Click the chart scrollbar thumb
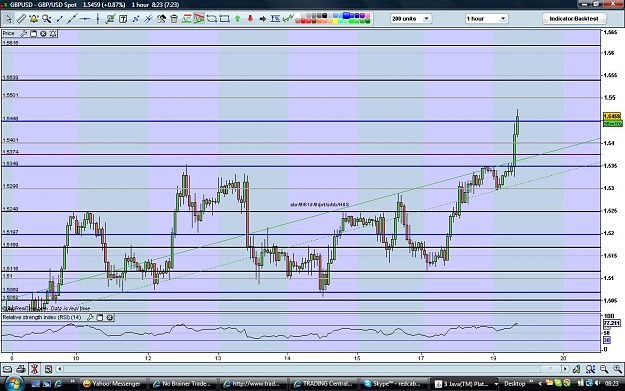 [550, 369]
